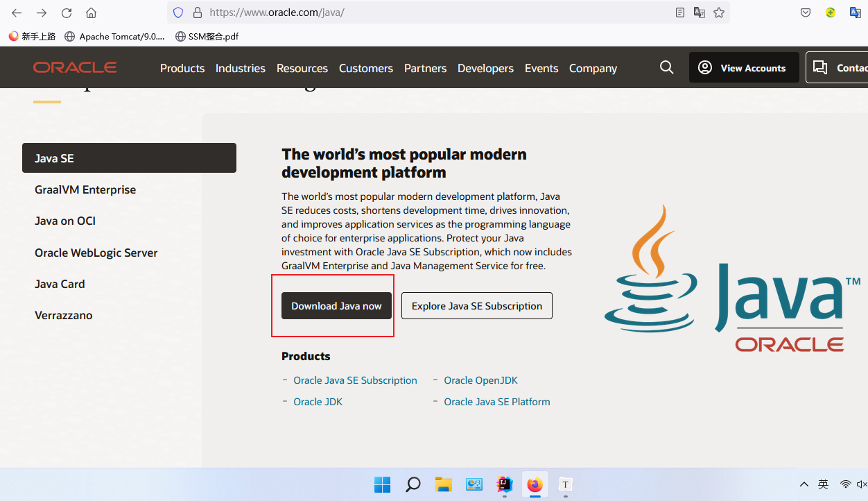Click Download Java now
Screen dimensions: 868x501
pos(336,306)
